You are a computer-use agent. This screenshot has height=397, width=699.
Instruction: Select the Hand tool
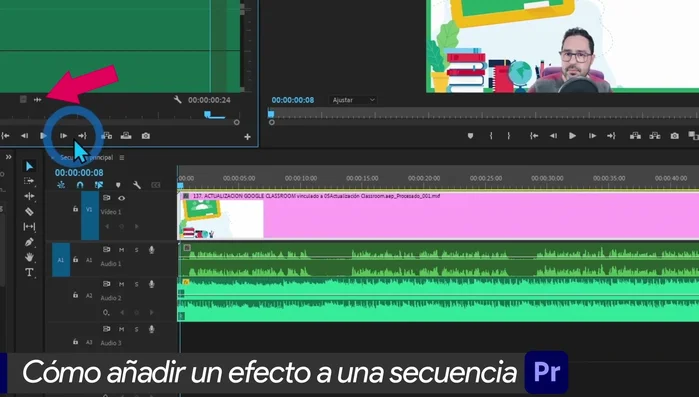pyautogui.click(x=29, y=257)
